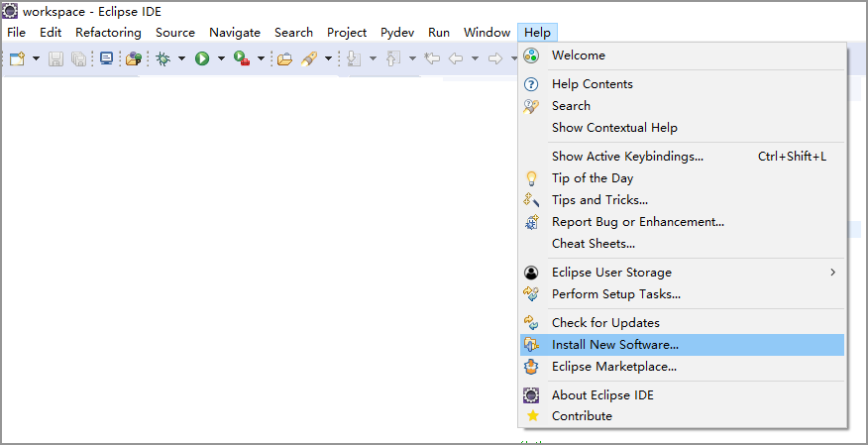
Task: Expand Eclipse User Storage submenu
Action: click(682, 273)
